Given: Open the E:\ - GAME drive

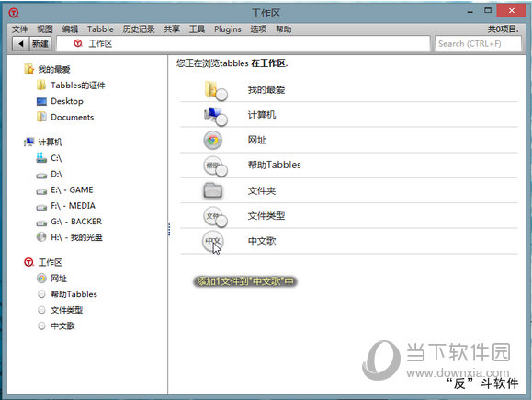Looking at the screenshot, I should [x=72, y=189].
